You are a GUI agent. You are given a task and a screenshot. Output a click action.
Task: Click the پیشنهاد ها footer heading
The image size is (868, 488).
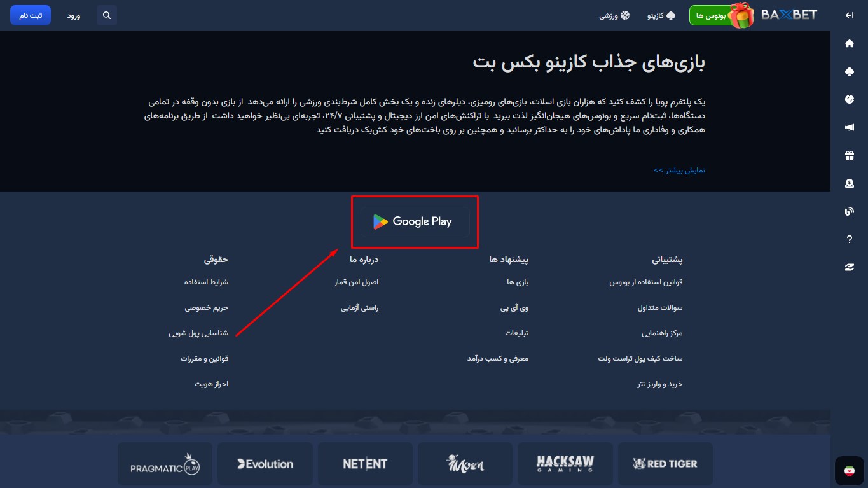pos(509,260)
